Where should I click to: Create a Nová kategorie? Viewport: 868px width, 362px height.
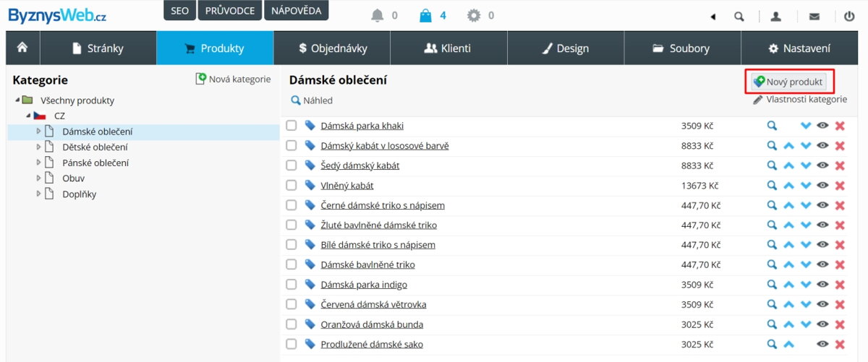[x=233, y=79]
